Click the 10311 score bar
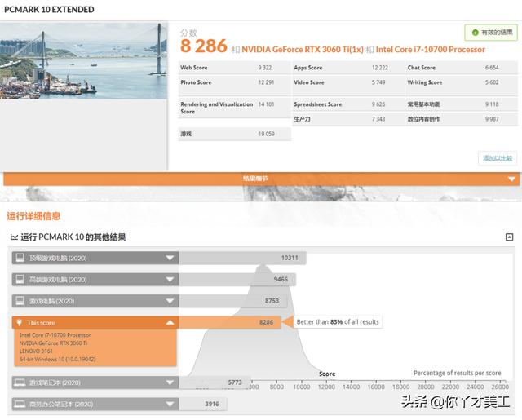The image size is (522, 420). pyautogui.click(x=242, y=258)
